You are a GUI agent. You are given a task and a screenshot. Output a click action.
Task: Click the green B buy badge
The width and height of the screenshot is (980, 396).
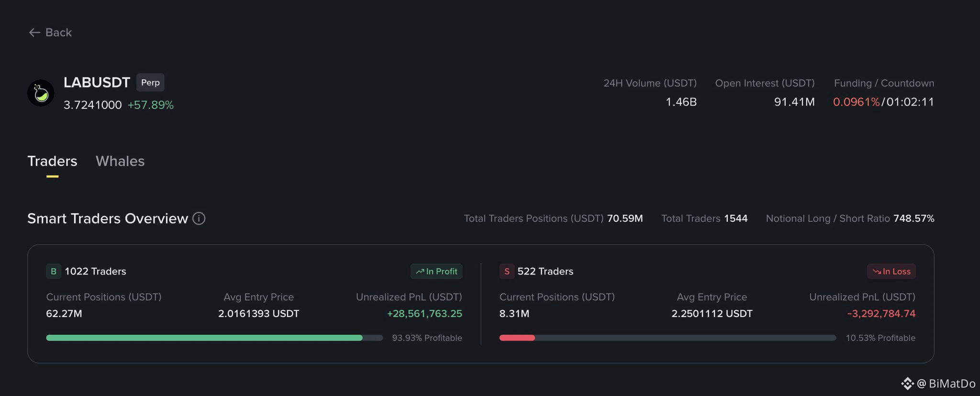coord(54,272)
